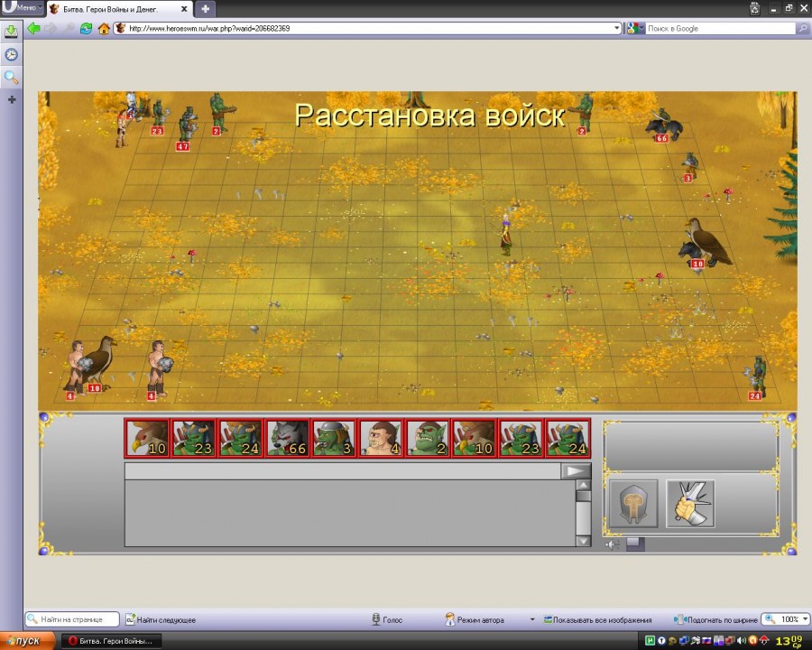Click the fist with sword start battle button
This screenshot has width=812, height=650.
pos(690,504)
